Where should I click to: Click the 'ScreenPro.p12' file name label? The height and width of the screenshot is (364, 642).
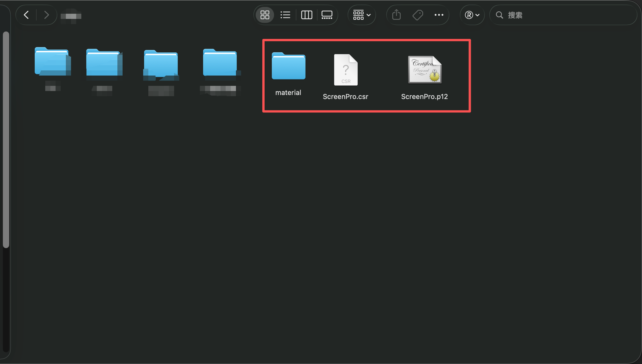tap(424, 97)
